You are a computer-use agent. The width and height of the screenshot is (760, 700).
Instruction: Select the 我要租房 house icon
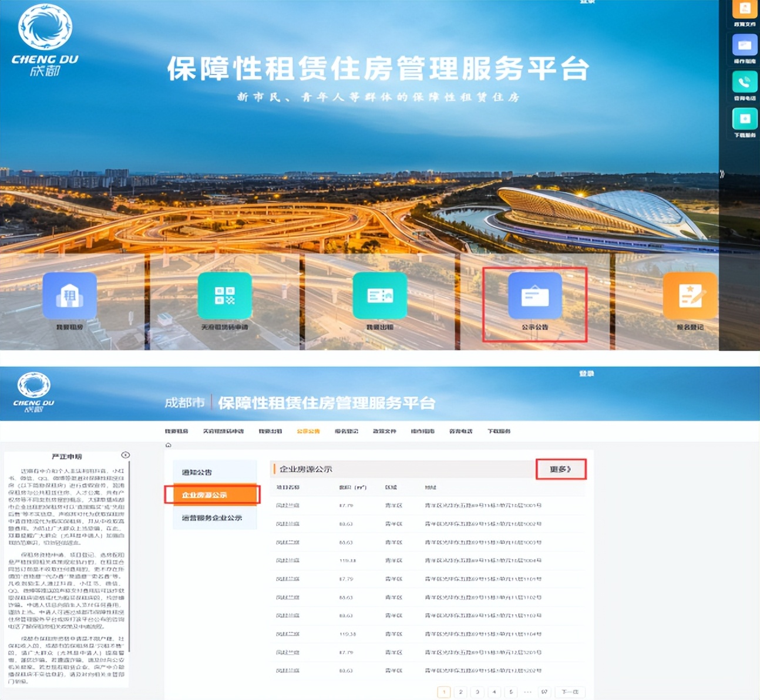(69, 295)
